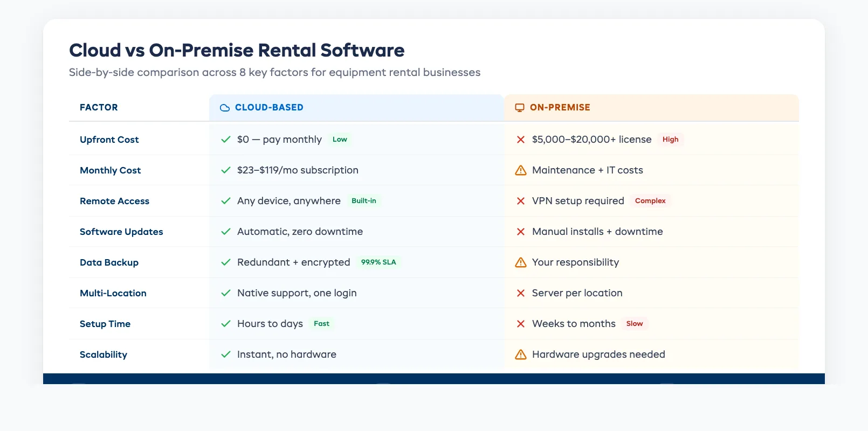Click the red X beside VPN setup required
Image resolution: width=868 pixels, height=431 pixels.
click(x=521, y=201)
